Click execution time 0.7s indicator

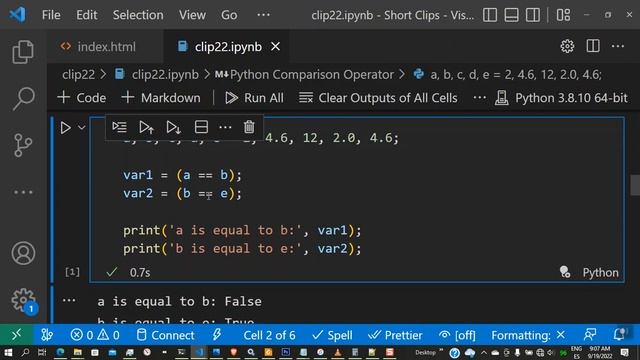140,273
